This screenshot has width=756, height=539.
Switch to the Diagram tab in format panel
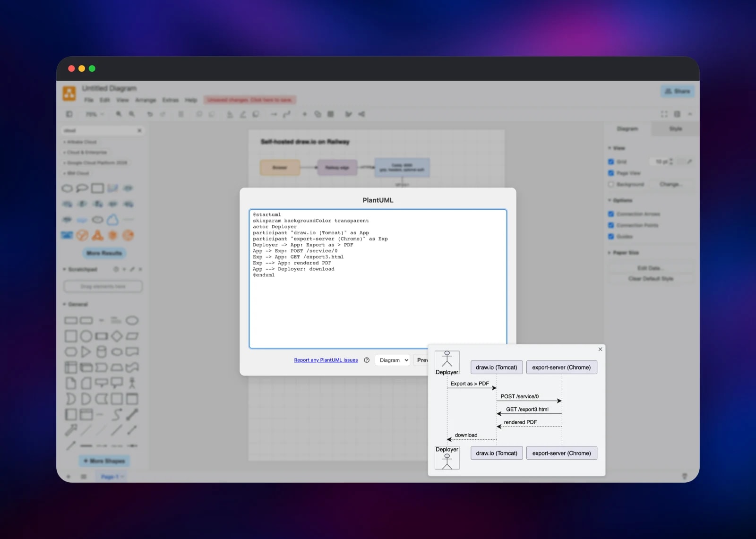(x=627, y=128)
